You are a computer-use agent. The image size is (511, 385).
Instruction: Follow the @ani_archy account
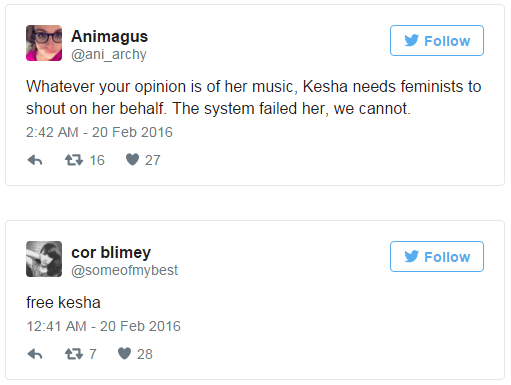437,40
